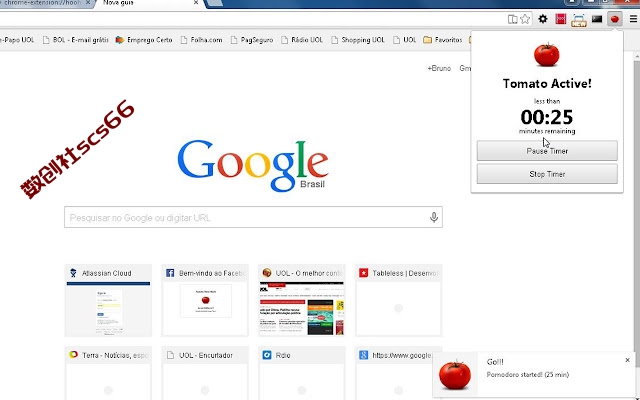Stop the Pomodoro timer
The image size is (640, 400).
547,174
